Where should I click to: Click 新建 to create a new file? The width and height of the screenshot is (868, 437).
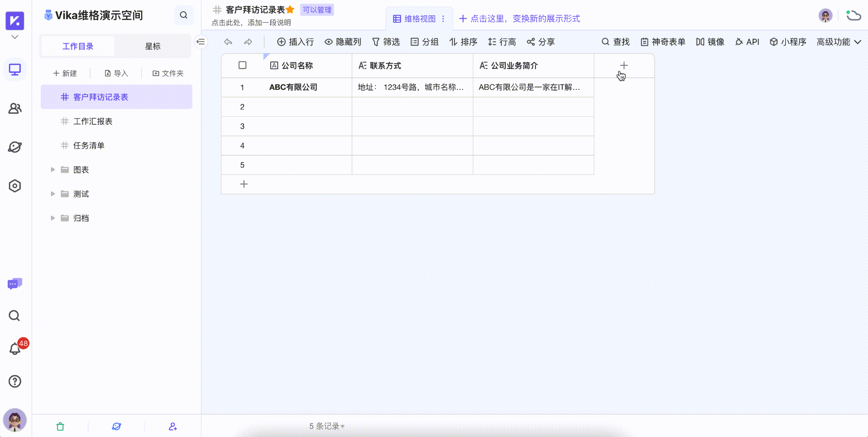click(x=66, y=73)
